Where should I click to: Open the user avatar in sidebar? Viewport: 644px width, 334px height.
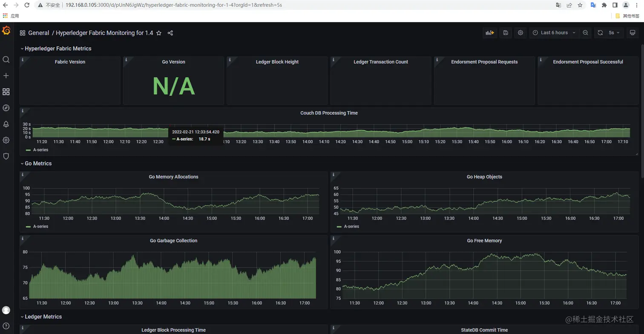coord(6,310)
